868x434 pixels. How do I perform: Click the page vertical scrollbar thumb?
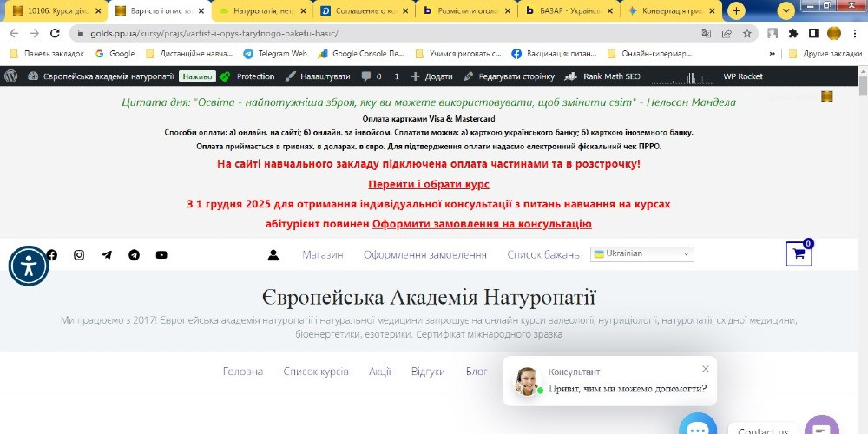863,88
